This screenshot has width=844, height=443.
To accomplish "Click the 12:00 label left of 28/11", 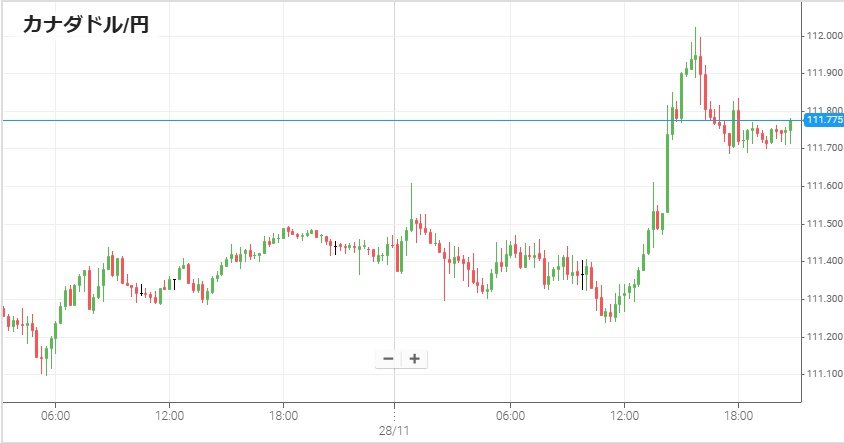I will tap(169, 413).
